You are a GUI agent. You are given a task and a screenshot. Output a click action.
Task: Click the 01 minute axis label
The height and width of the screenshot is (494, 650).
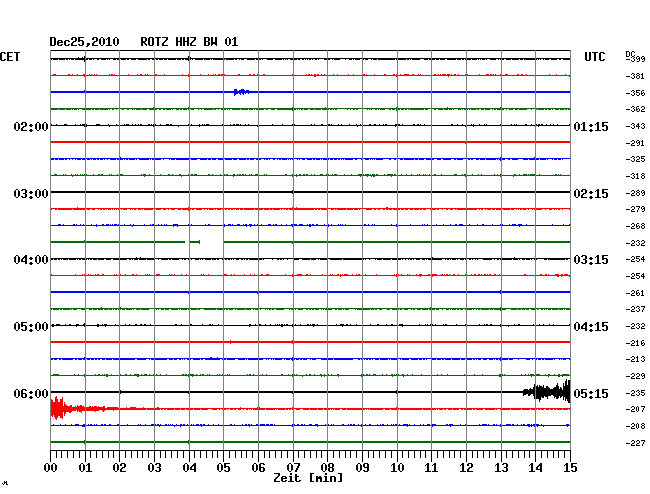tap(85, 468)
